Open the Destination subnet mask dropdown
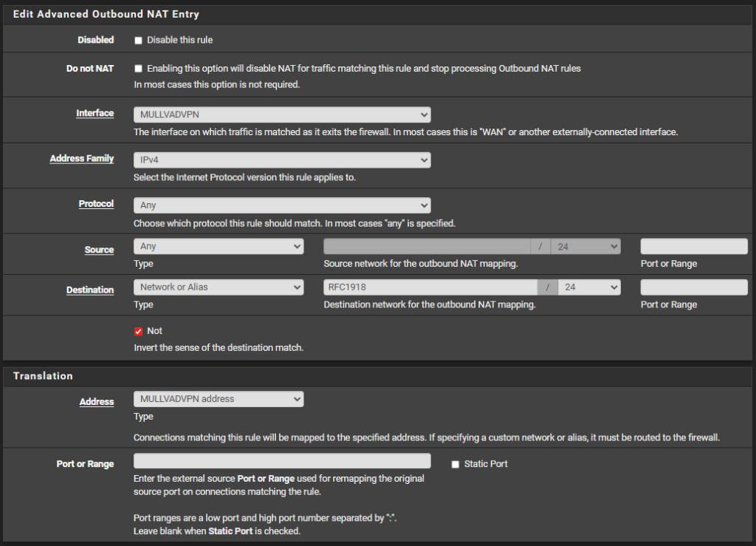This screenshot has height=546, width=756. [x=589, y=287]
